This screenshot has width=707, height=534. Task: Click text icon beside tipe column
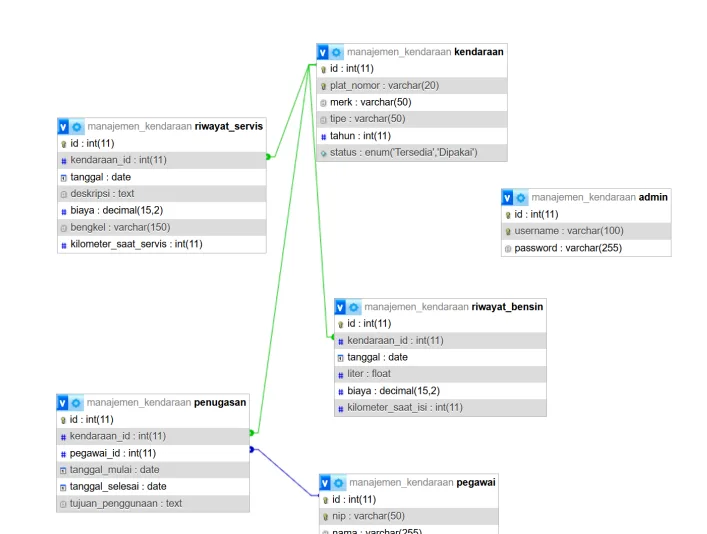pyautogui.click(x=323, y=120)
